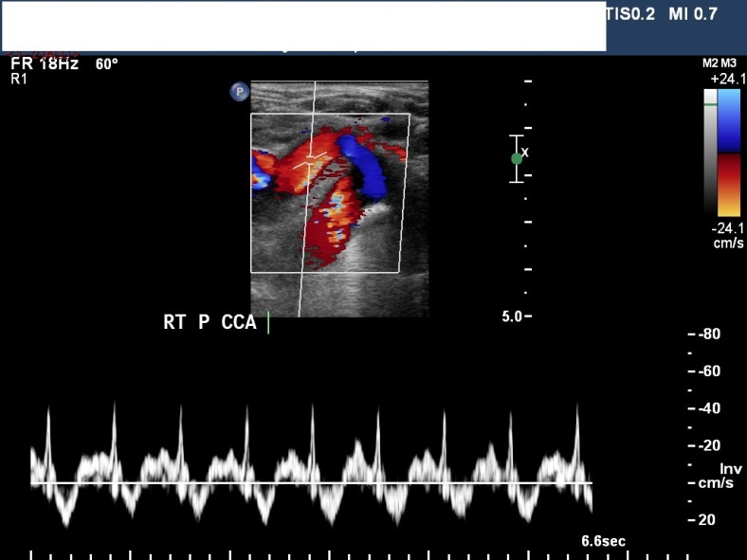
Task: Select the Doppler sample gate on the vessel
Action: click(309, 158)
